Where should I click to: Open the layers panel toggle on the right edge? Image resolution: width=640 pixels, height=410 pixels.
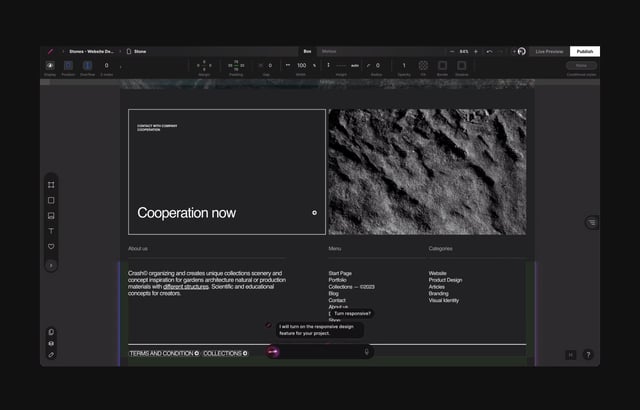pos(592,222)
